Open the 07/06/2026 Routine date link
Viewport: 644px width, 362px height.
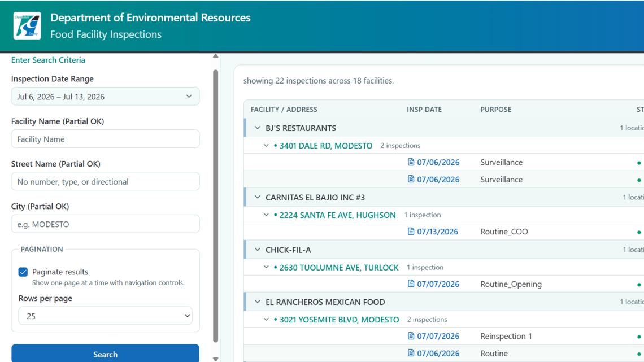(x=438, y=354)
